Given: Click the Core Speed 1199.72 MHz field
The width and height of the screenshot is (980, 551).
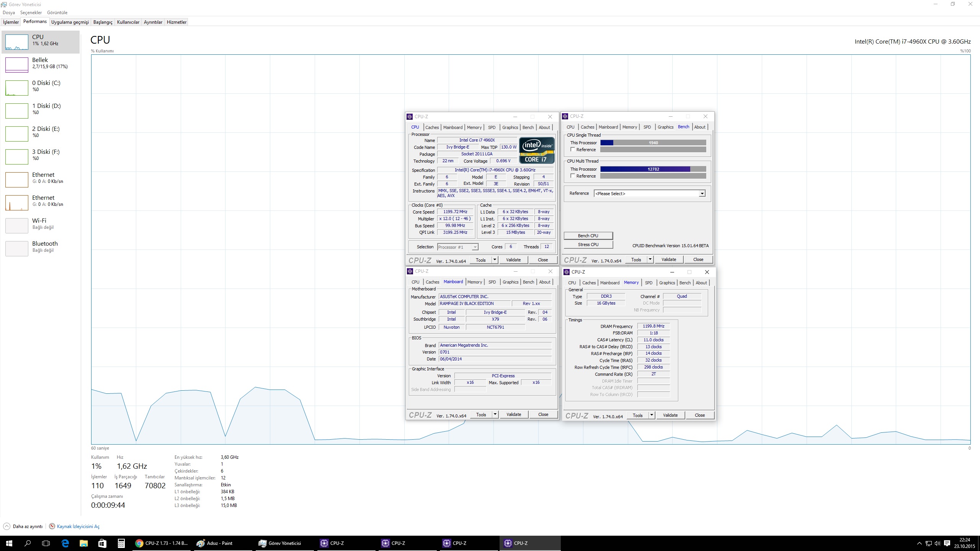Looking at the screenshot, I should pos(455,212).
